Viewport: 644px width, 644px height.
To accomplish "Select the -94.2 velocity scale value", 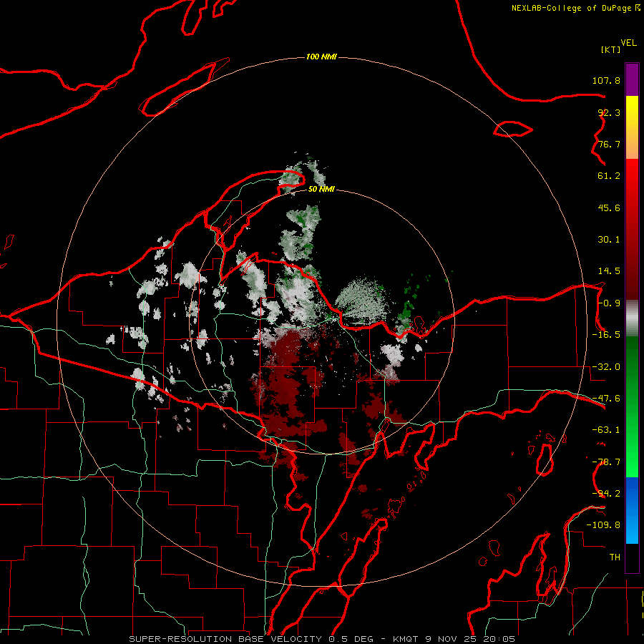I will (x=606, y=494).
